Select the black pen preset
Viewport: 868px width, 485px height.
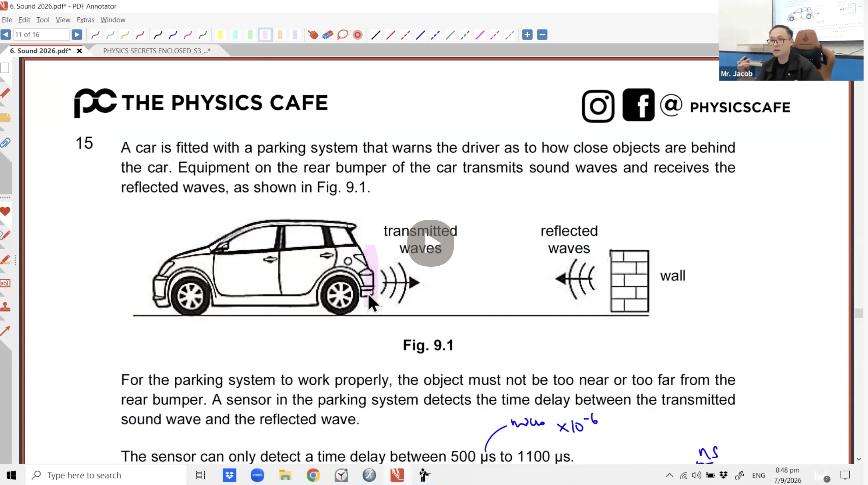158,35
